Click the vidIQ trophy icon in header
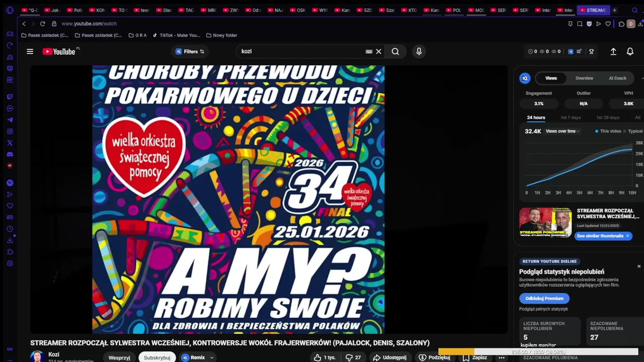Screen dimensions: 644x362 pos(592,51)
